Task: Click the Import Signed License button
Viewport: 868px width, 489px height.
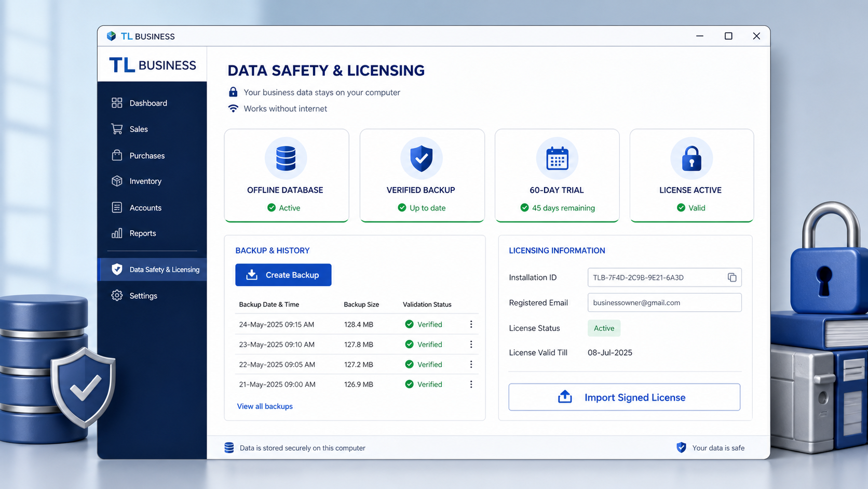Action: click(x=625, y=397)
